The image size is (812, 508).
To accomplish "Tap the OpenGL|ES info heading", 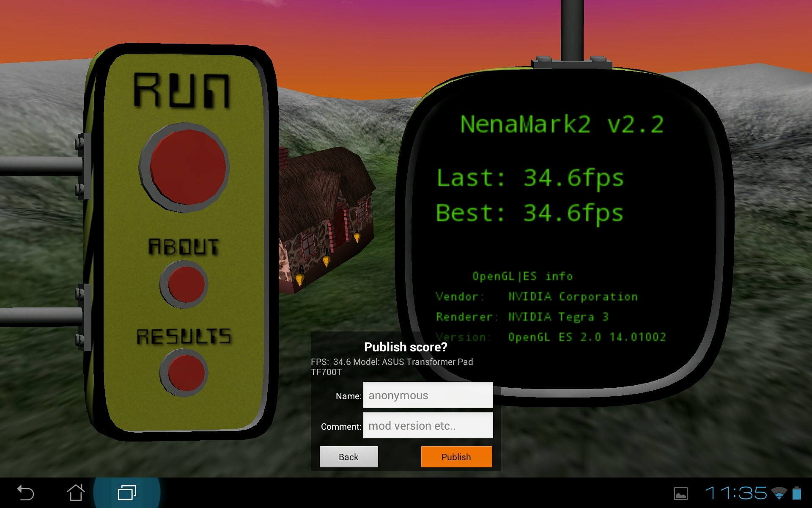I will [x=523, y=276].
